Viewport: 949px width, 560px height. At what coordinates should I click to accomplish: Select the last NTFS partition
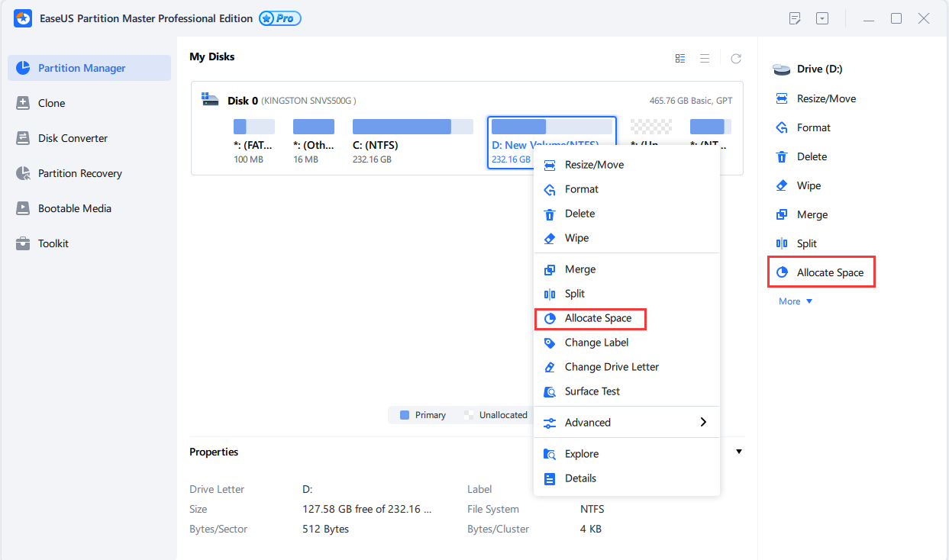coord(710,127)
